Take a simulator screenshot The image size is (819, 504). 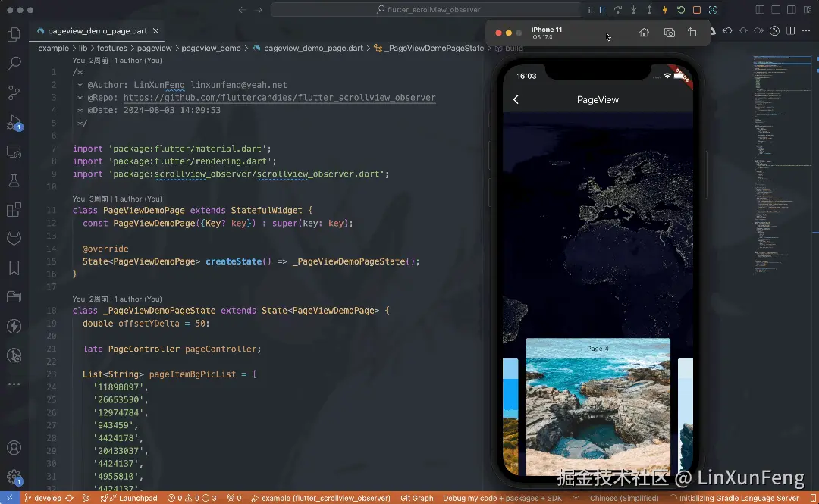(x=669, y=33)
